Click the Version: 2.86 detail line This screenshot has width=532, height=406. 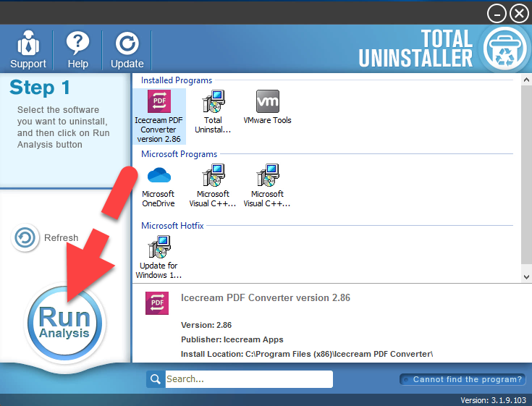(206, 325)
